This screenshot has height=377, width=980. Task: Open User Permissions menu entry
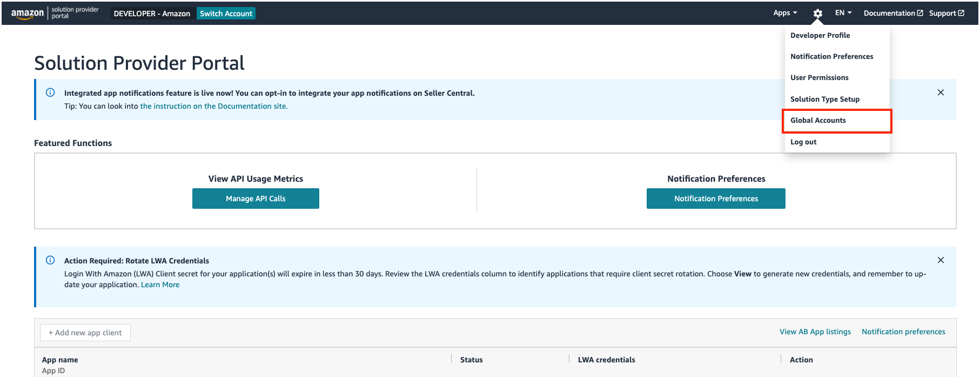click(819, 77)
